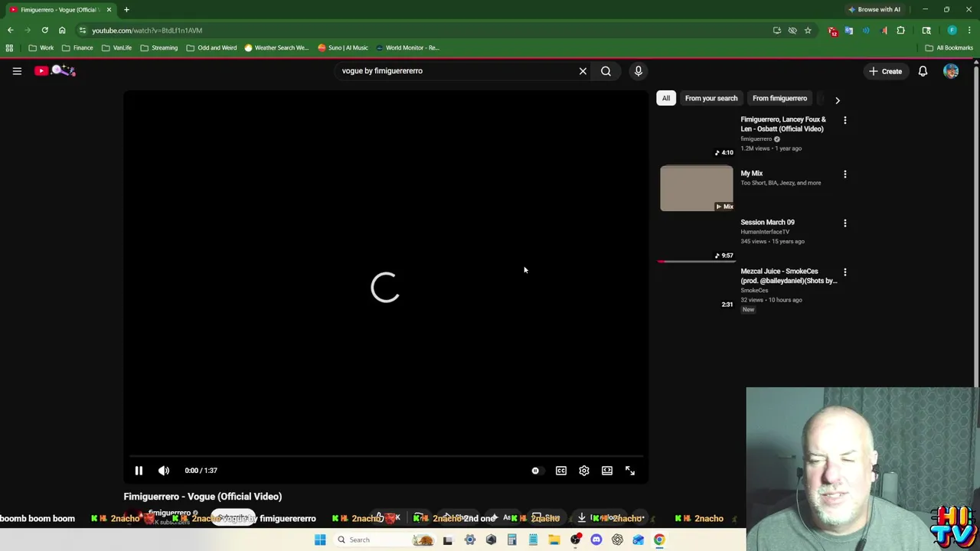
Task: Open YouTube notifications bell
Action: pyautogui.click(x=923, y=71)
